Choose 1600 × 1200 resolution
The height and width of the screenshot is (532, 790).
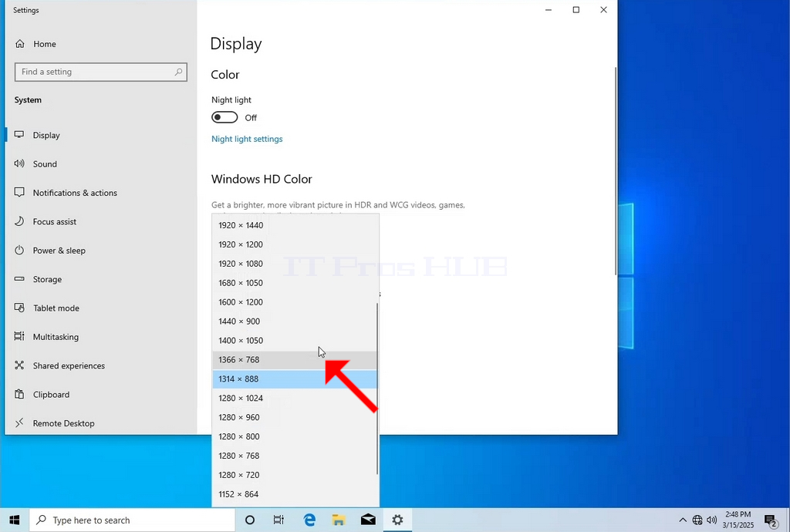click(295, 302)
